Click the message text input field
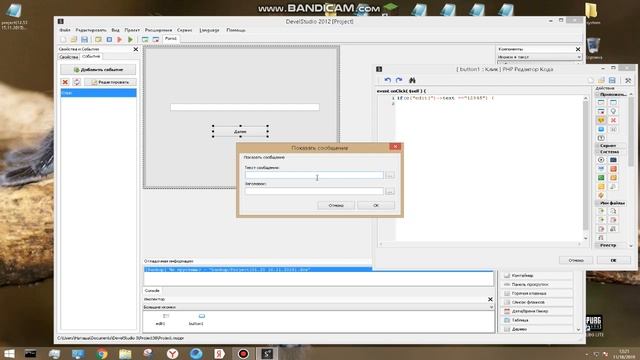This screenshot has width=640, height=360. click(314, 175)
